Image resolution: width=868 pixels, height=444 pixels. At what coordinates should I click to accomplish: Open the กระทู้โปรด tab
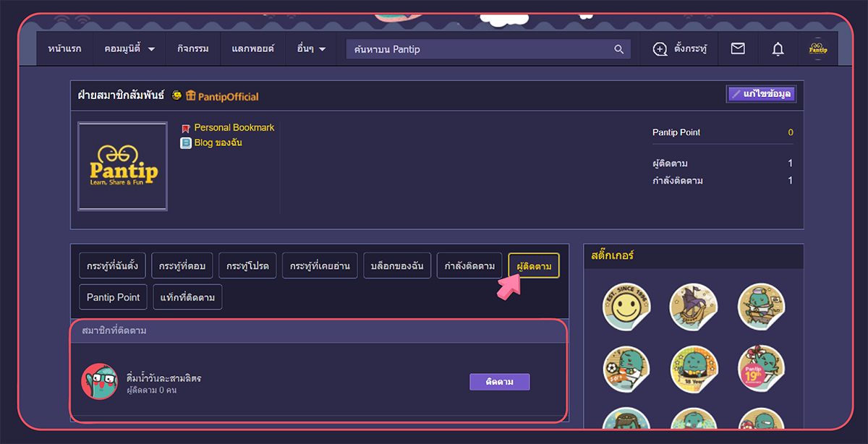(x=247, y=266)
